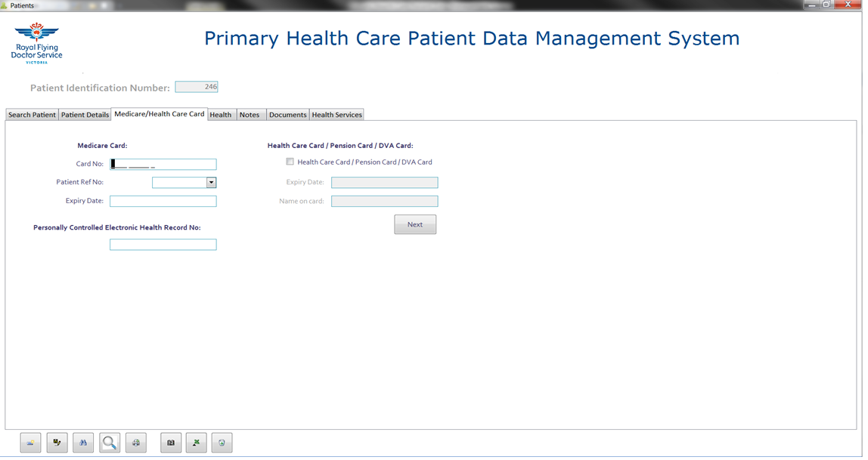The width and height of the screenshot is (868, 460).
Task: Enable the Health Care Card / Pension Card checkbox
Action: (290, 161)
